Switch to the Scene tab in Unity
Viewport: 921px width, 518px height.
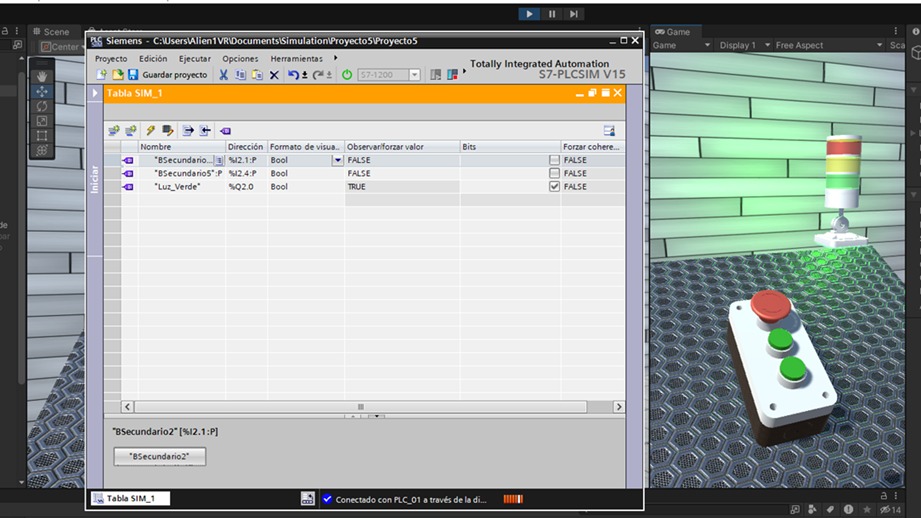click(x=51, y=32)
